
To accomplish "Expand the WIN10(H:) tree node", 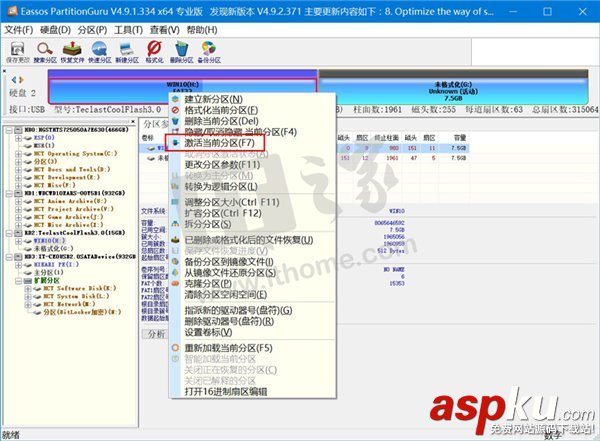I will point(18,241).
